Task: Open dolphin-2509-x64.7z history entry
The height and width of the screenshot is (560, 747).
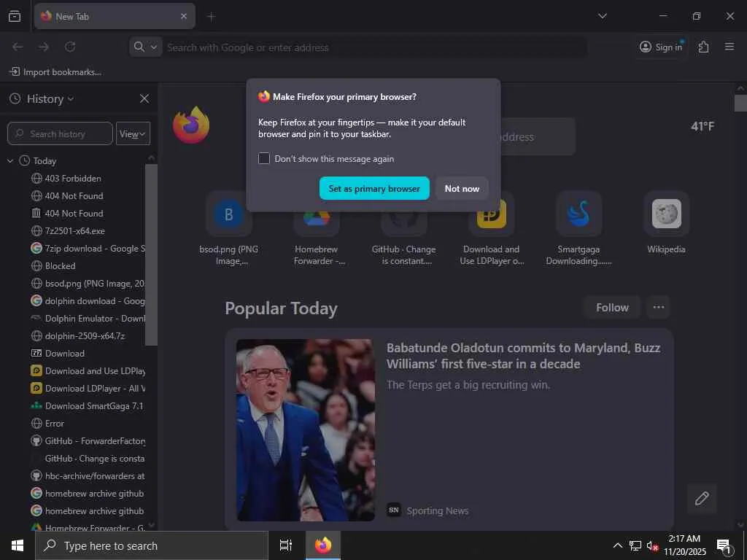Action: click(x=85, y=335)
